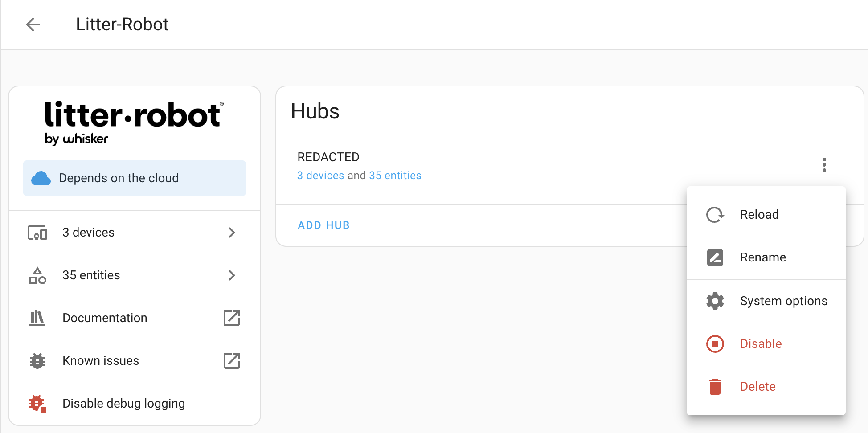This screenshot has width=868, height=433.
Task: Expand the 3 devices chevron
Action: [232, 233]
